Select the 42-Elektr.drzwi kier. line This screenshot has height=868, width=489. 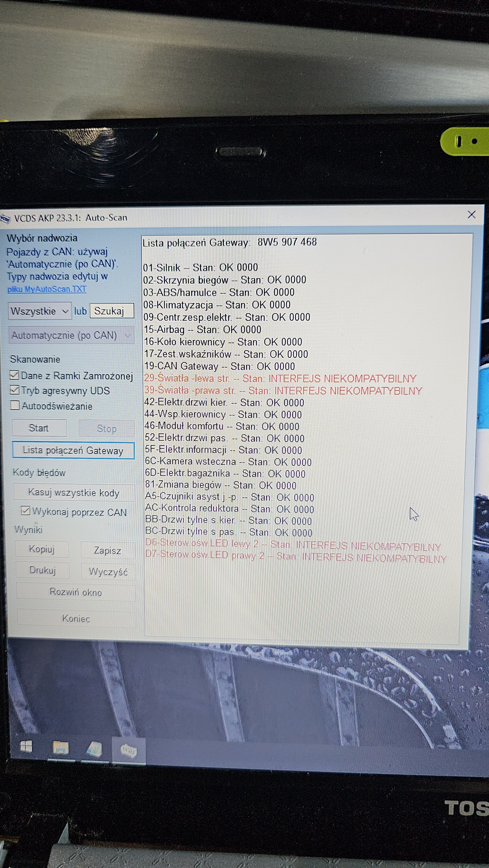point(224,402)
